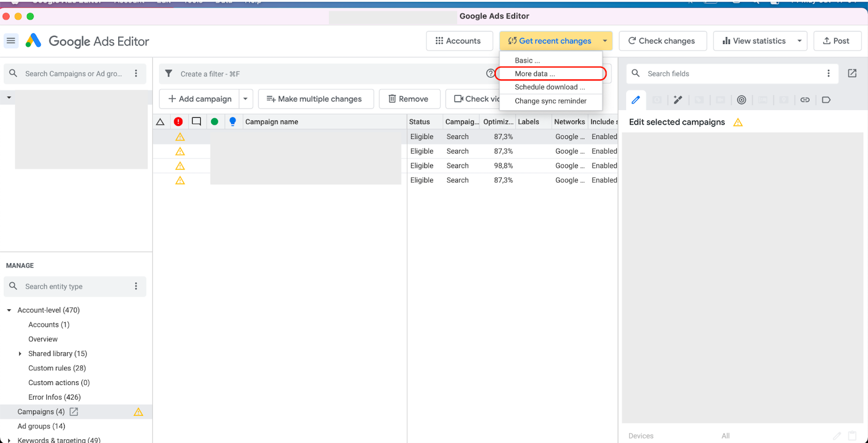Select the pencil edit tab
The width and height of the screenshot is (868, 443).
pos(636,100)
